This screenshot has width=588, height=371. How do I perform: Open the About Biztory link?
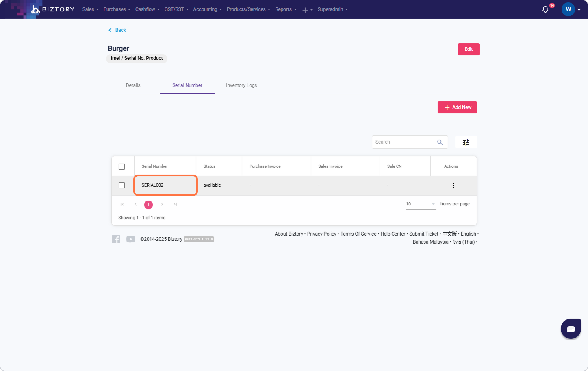[289, 234]
